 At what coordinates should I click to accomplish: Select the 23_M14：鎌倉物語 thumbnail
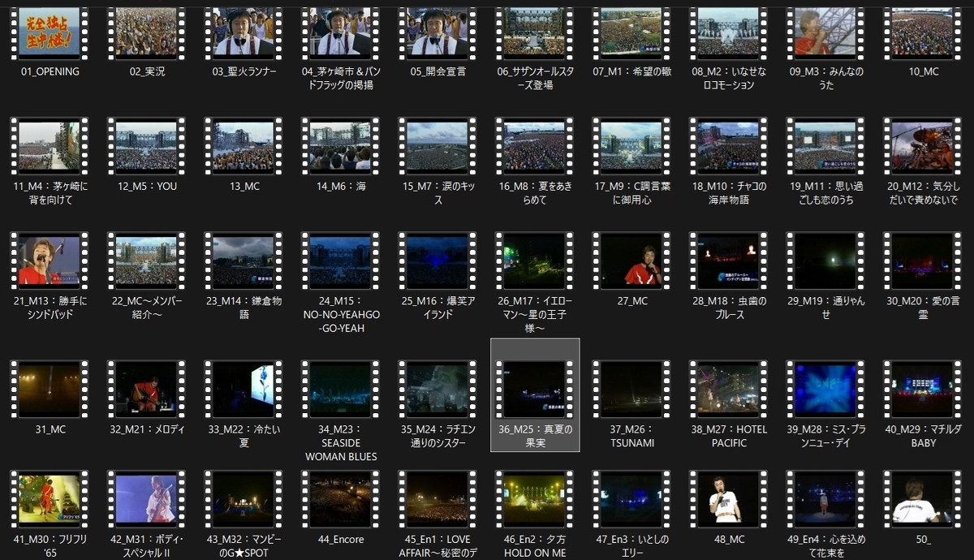point(243,261)
